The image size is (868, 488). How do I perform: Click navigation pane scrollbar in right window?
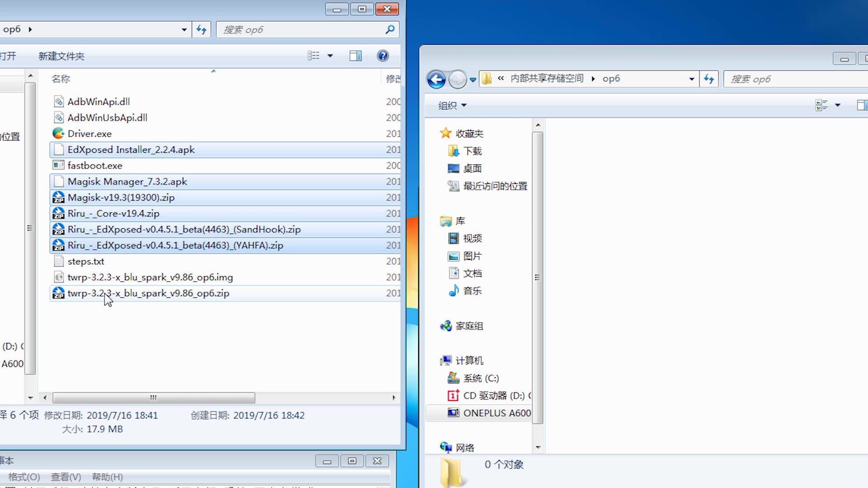click(x=538, y=277)
